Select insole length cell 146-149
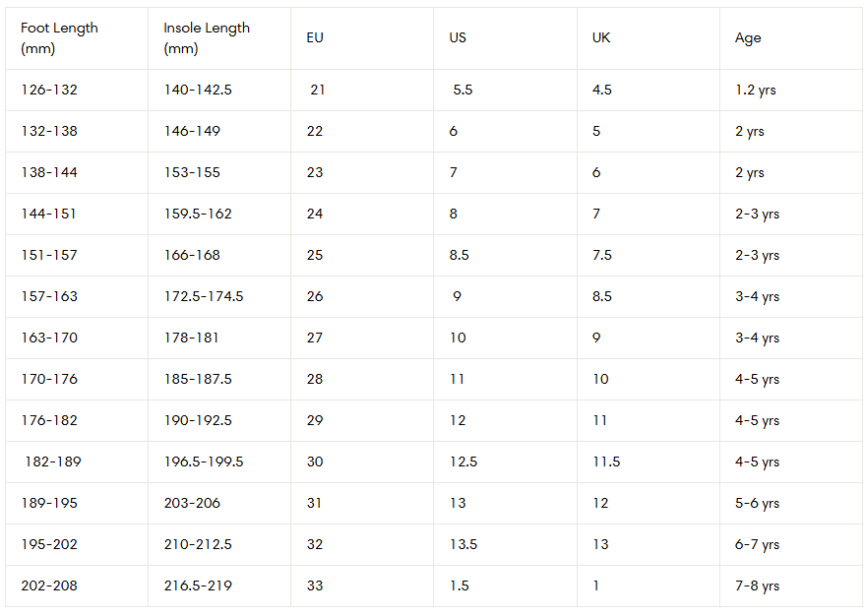This screenshot has height=616, width=866. pos(192,131)
